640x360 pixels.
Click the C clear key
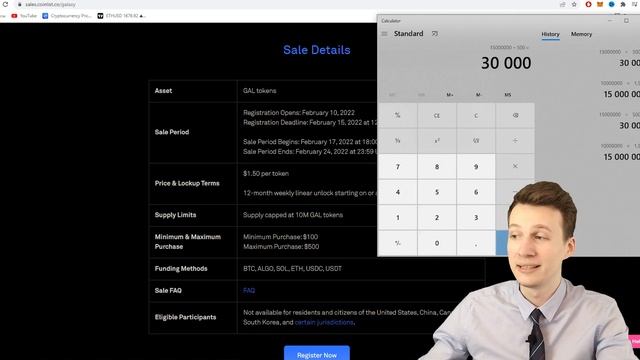tap(476, 116)
